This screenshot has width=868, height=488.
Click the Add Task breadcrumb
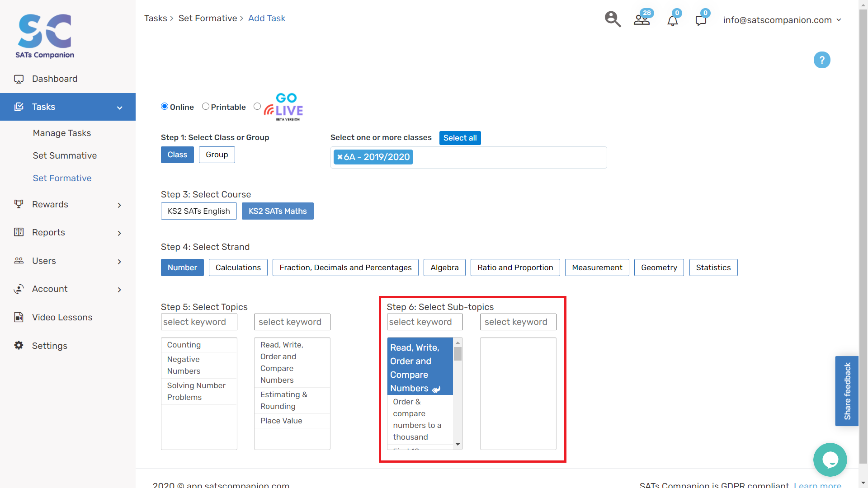point(267,18)
